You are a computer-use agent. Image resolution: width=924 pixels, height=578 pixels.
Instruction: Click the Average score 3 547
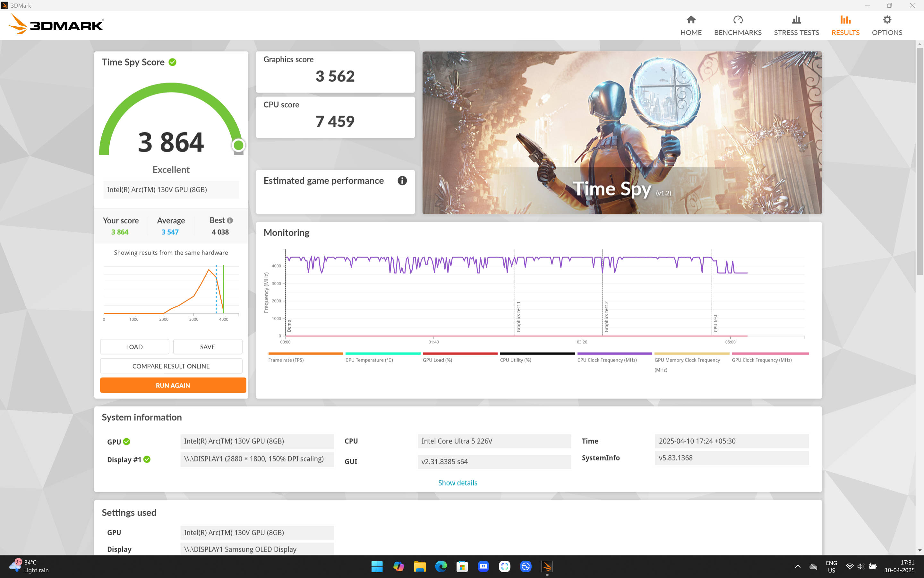pyautogui.click(x=170, y=232)
